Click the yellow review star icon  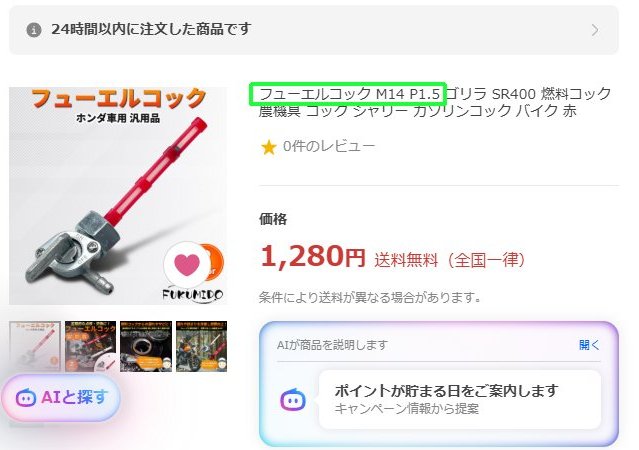tap(269, 147)
